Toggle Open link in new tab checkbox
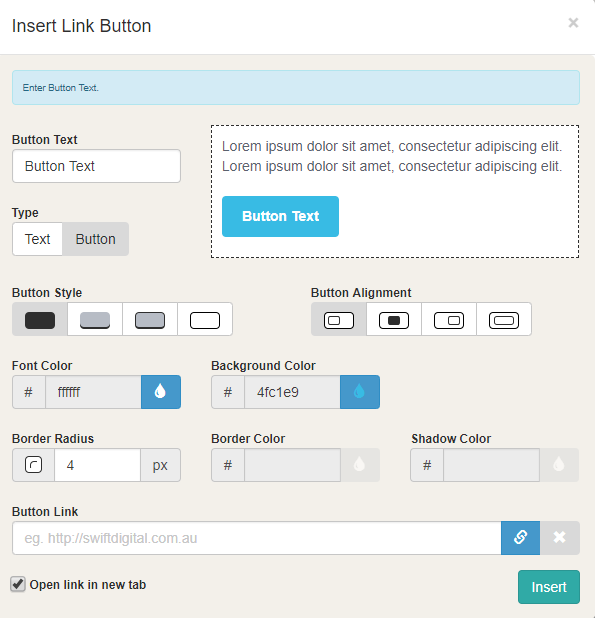Screen dimensions: 595x618 pyautogui.click(x=18, y=584)
